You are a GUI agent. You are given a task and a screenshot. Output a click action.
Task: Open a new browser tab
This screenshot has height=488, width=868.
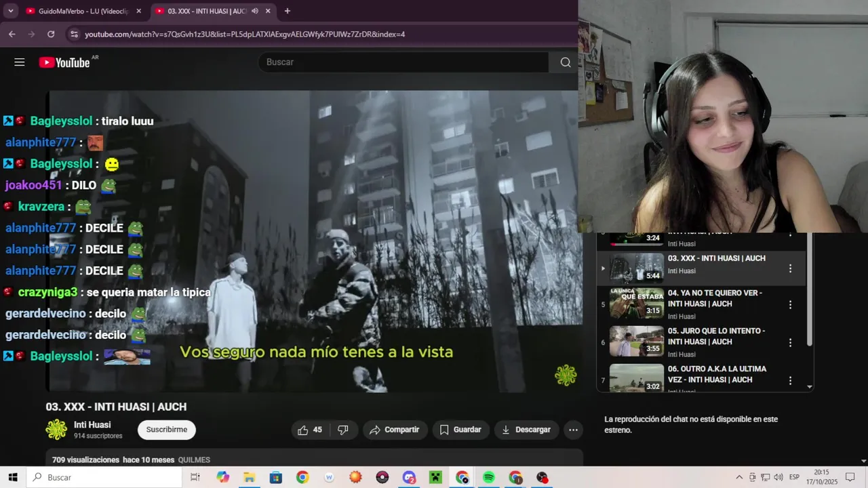point(287,11)
